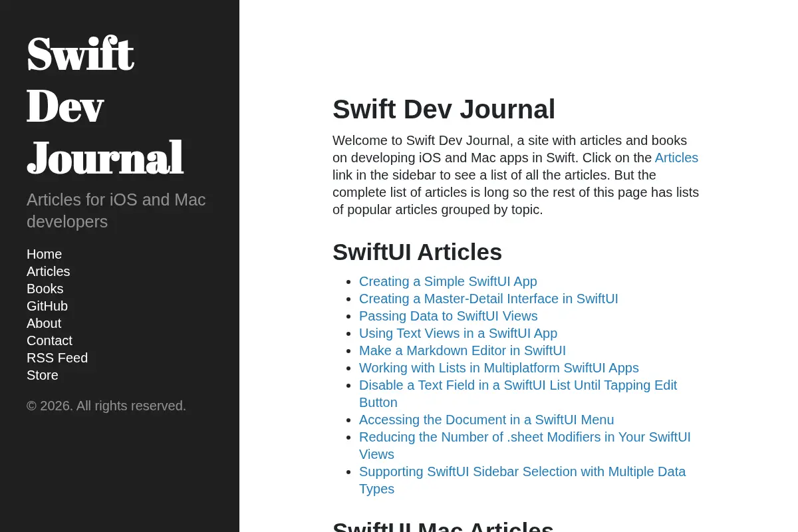Visit the GitHub sidebar link

coord(47,306)
